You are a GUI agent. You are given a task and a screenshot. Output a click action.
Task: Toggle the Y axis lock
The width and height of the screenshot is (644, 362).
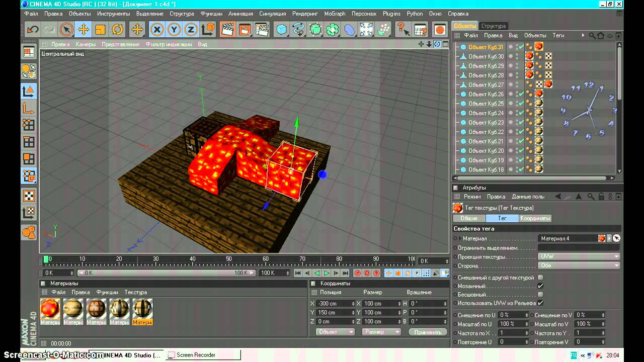pyautogui.click(x=174, y=30)
